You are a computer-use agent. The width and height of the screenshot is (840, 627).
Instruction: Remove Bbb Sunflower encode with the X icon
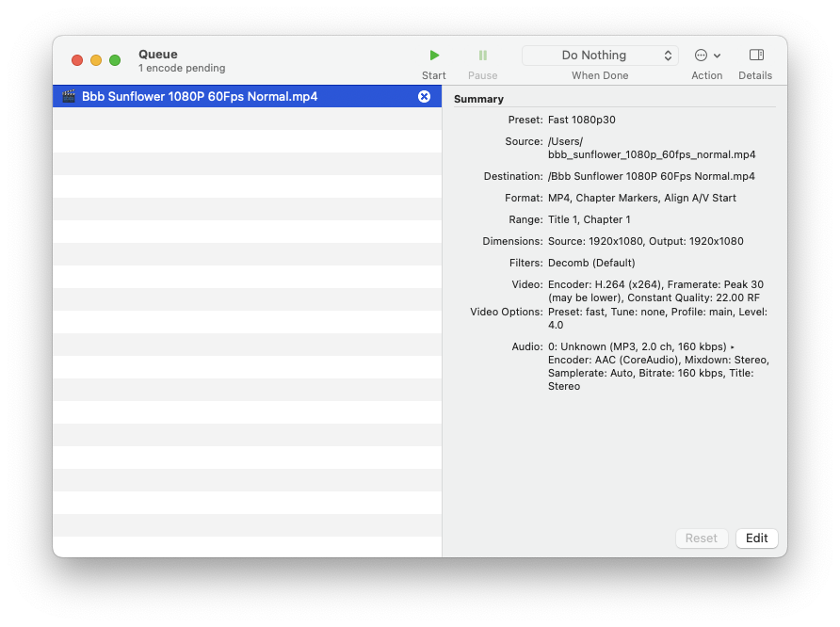424,96
